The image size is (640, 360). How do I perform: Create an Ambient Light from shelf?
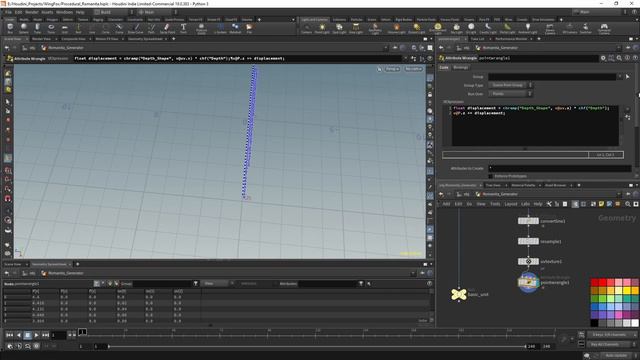click(x=527, y=28)
